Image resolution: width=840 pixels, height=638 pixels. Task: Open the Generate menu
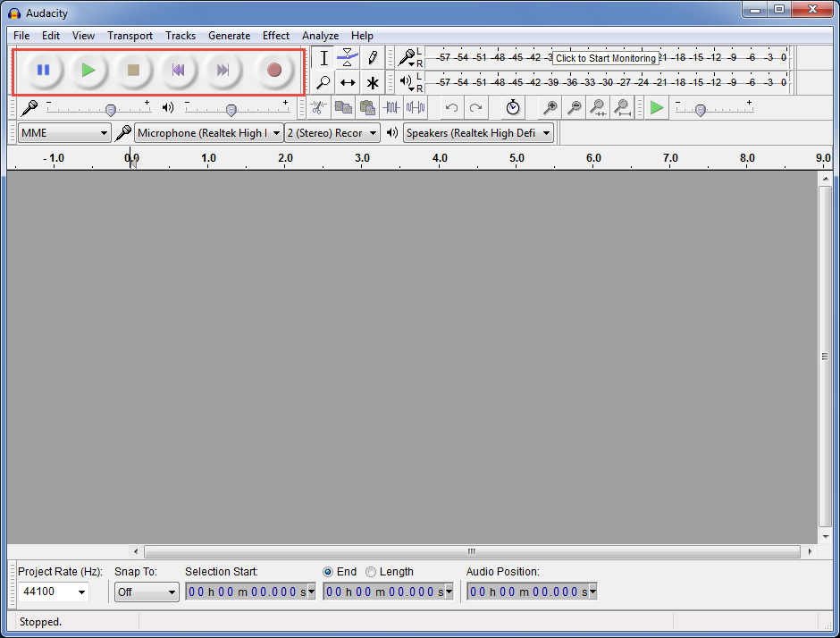pos(230,36)
